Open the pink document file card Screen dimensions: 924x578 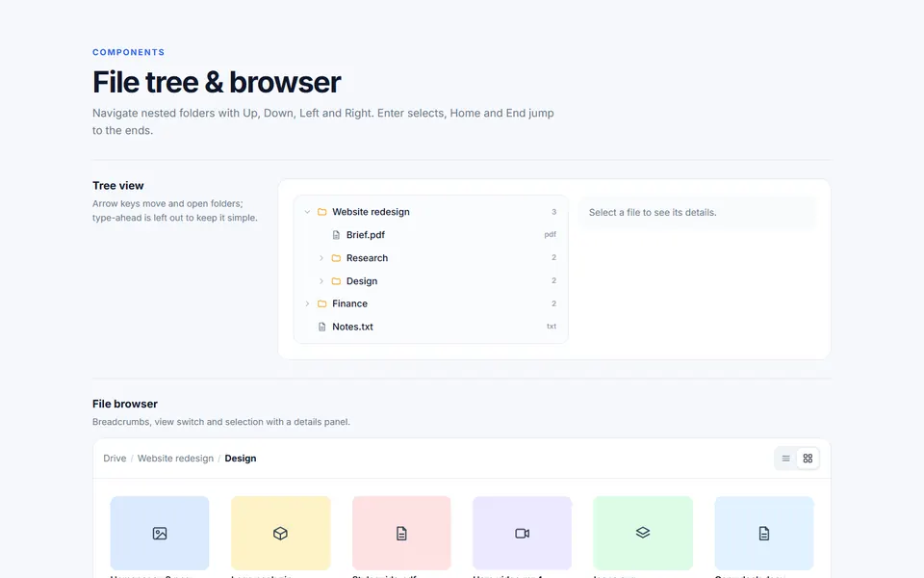tap(401, 533)
